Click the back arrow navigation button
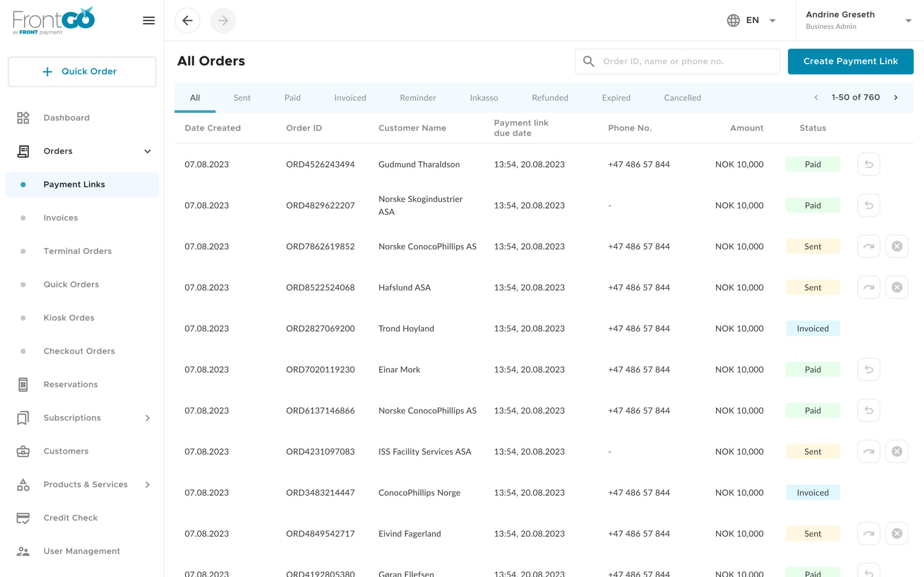924x577 pixels. (187, 21)
